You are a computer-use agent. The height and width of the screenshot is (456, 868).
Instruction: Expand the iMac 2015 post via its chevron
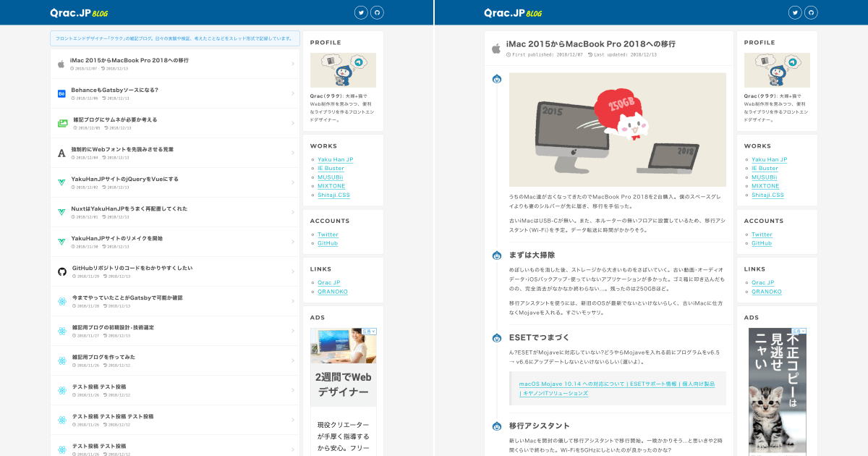[293, 63]
